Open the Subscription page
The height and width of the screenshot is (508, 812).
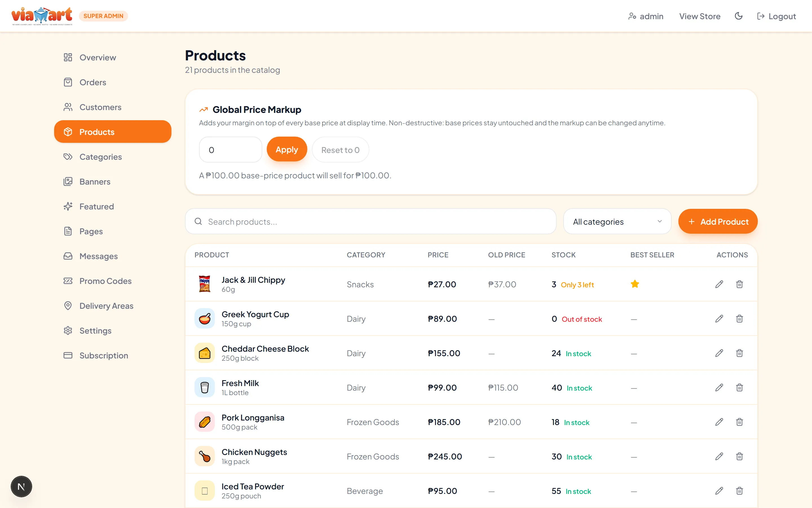pyautogui.click(x=113, y=356)
